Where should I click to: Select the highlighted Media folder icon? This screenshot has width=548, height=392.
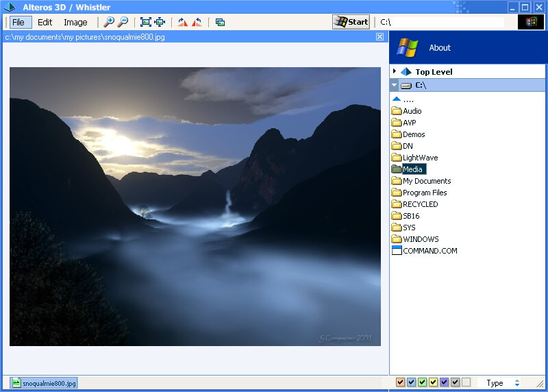(397, 169)
